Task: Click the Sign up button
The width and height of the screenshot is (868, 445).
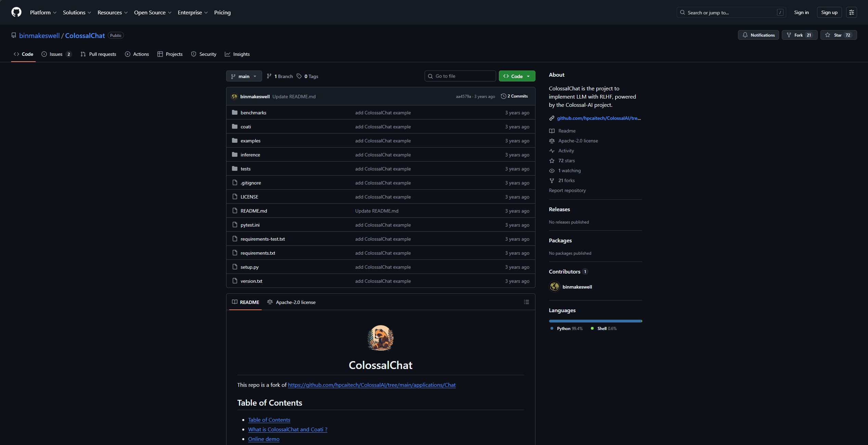Action: click(829, 12)
